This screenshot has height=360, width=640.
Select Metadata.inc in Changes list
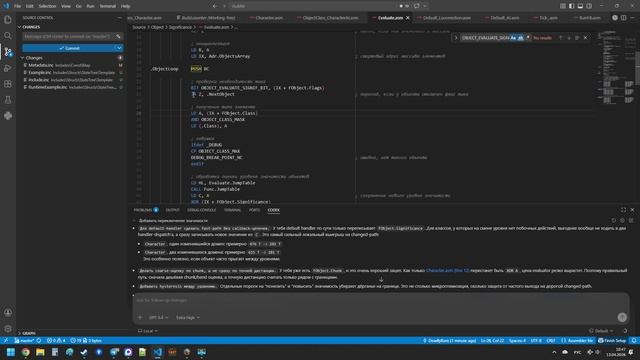coord(71,65)
